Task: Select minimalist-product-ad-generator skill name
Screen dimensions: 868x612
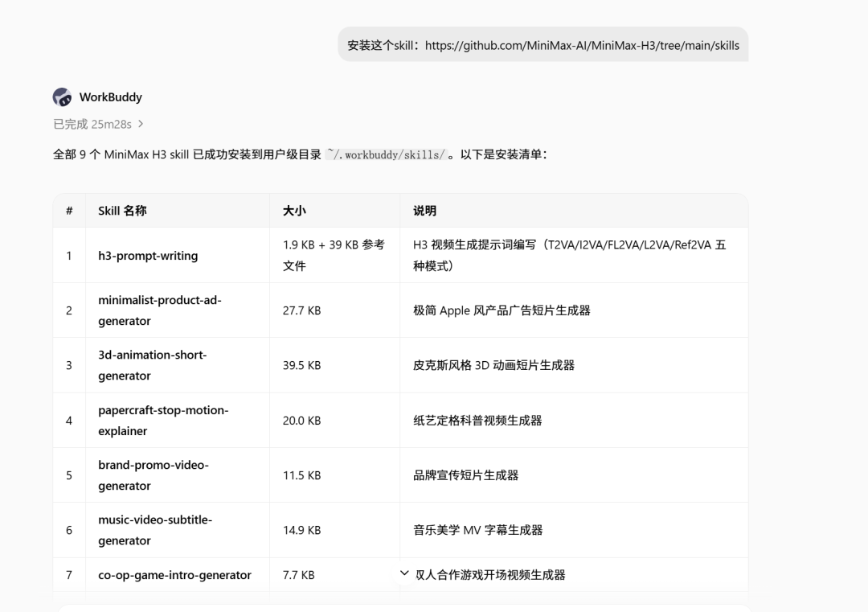Action: coord(160,310)
